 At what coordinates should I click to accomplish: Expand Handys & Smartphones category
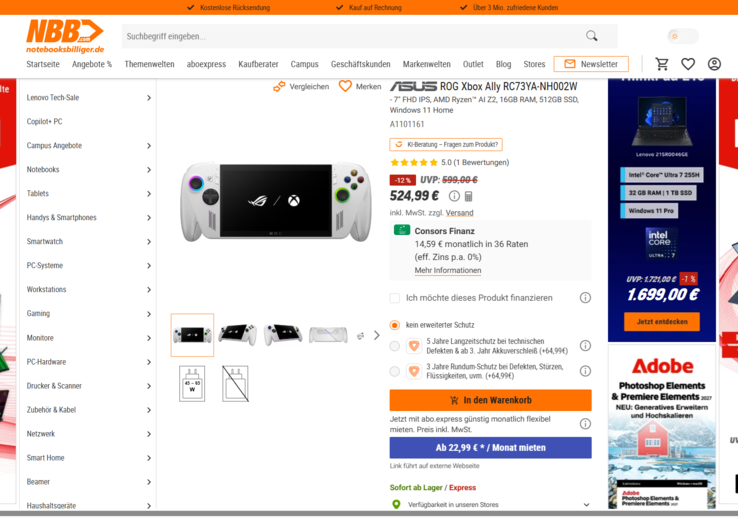149,218
